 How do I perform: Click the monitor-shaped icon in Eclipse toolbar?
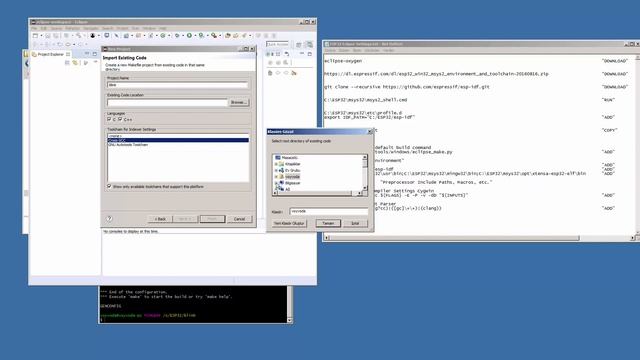tap(107, 36)
